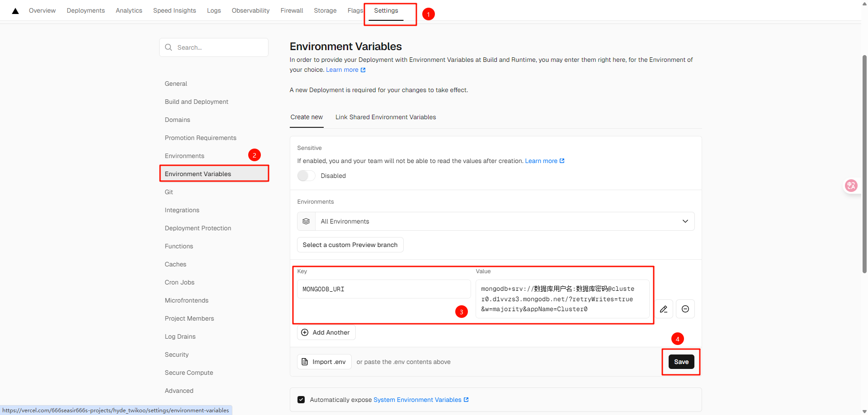Open the Flags tab
The height and width of the screenshot is (415, 868).
(355, 10)
